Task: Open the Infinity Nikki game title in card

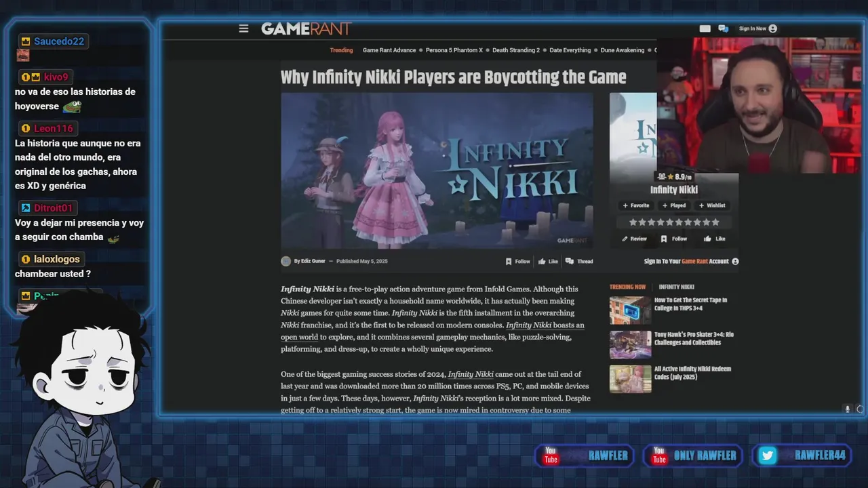Action: 674,190
